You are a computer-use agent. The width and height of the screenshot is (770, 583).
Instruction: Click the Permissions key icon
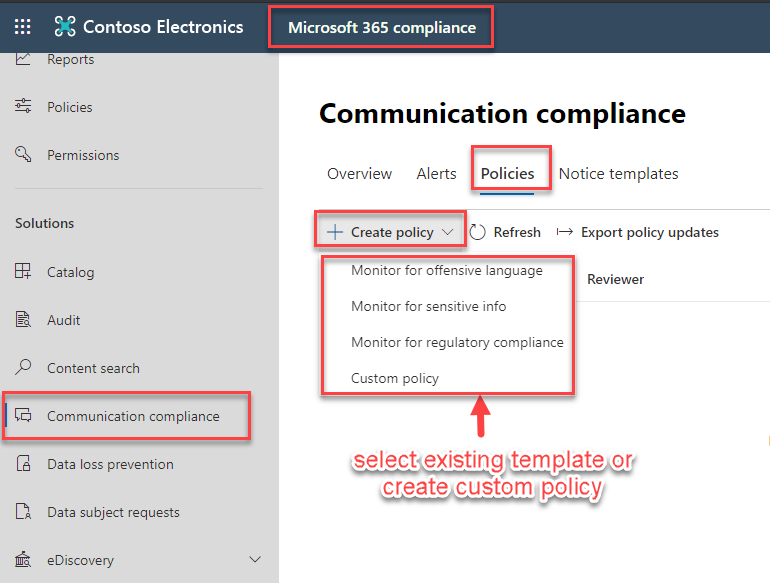pyautogui.click(x=23, y=154)
